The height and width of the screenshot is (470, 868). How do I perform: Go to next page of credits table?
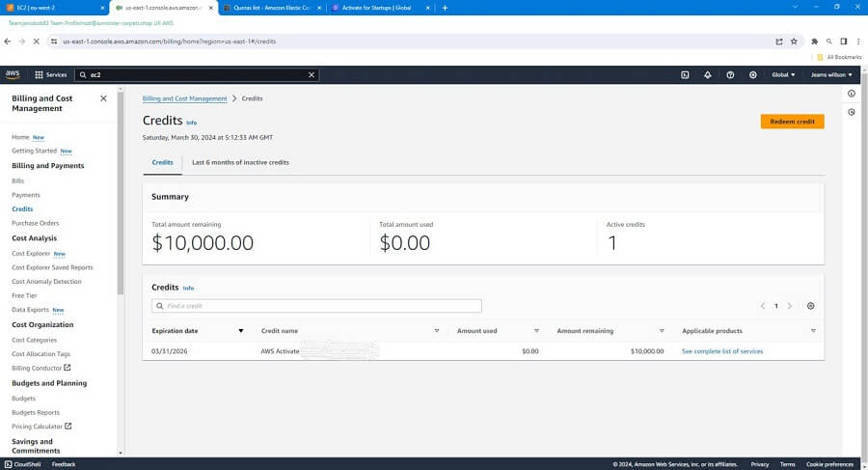tap(789, 306)
